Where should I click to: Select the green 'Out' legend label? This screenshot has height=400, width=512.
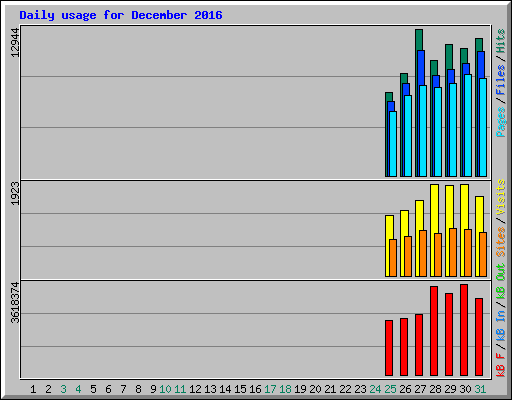500,272
